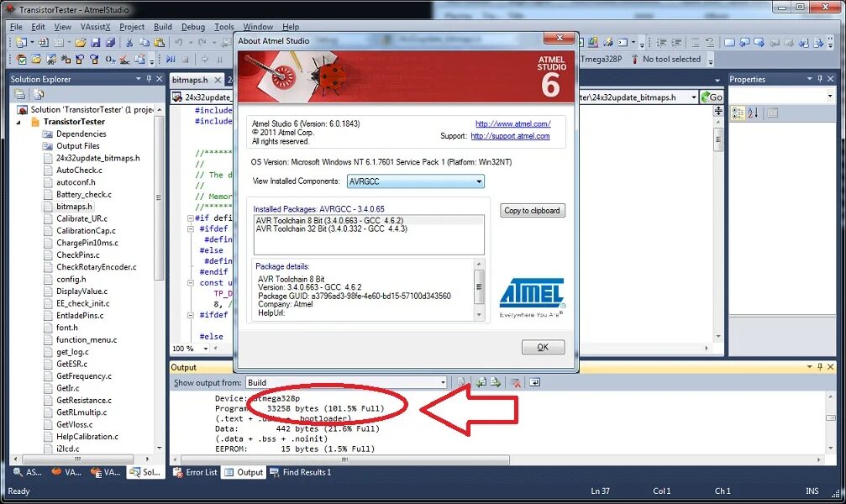The height and width of the screenshot is (504, 846).
Task: Switch to the Find Results 1 tab
Action: click(300, 472)
